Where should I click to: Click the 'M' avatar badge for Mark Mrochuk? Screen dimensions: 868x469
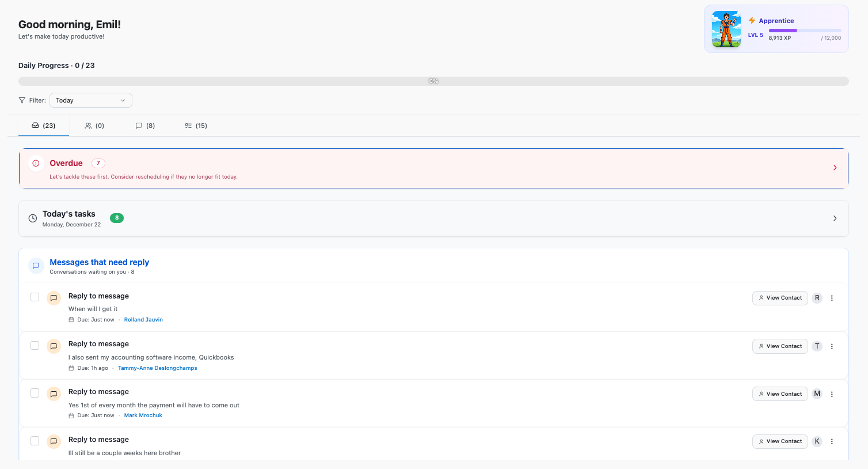click(817, 394)
